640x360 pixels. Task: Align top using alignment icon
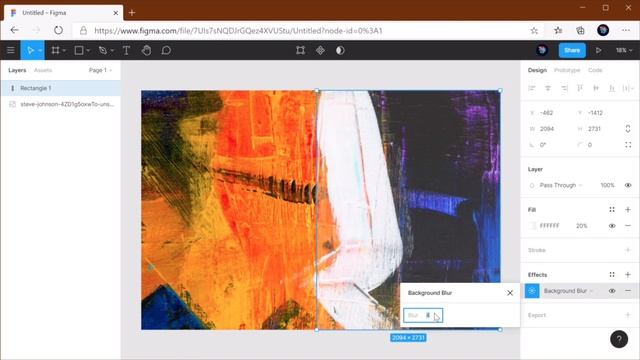click(x=580, y=88)
